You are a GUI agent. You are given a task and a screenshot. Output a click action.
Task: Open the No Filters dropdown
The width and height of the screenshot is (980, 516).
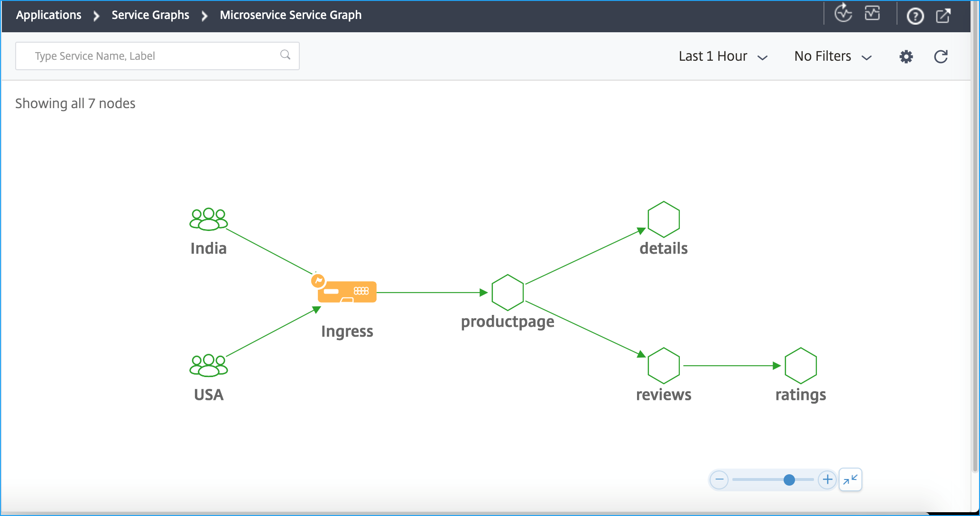point(833,56)
